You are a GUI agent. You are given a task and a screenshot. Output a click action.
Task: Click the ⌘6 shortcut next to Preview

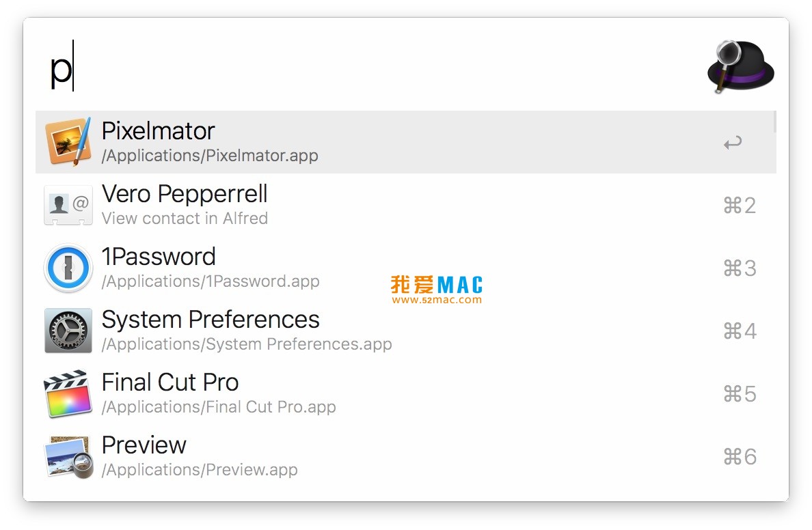740,457
